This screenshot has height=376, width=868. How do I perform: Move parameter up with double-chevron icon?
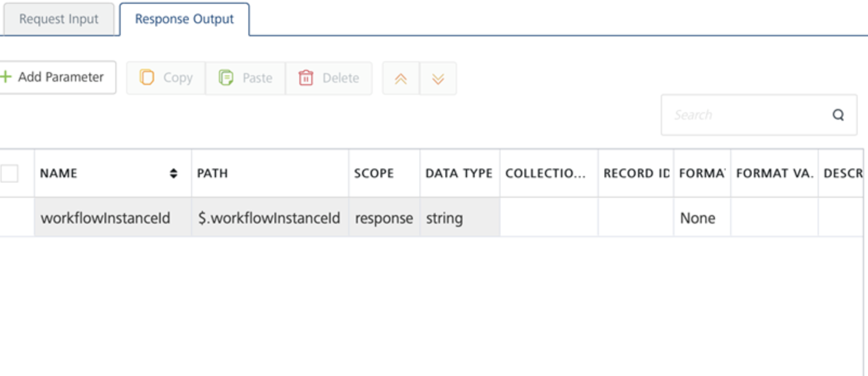[x=400, y=79]
